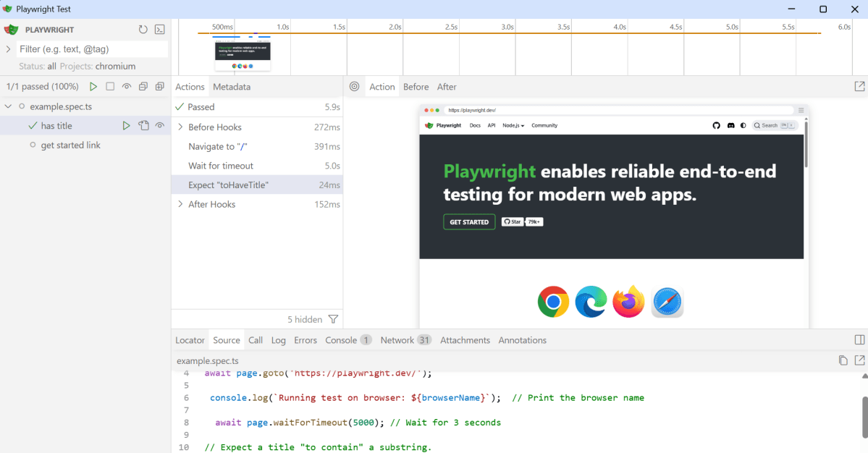Run all tests with play button
This screenshot has height=453, width=868.
click(x=93, y=87)
